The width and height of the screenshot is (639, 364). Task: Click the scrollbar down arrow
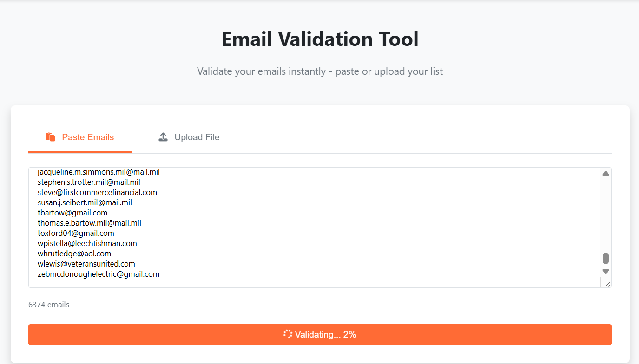click(x=606, y=271)
